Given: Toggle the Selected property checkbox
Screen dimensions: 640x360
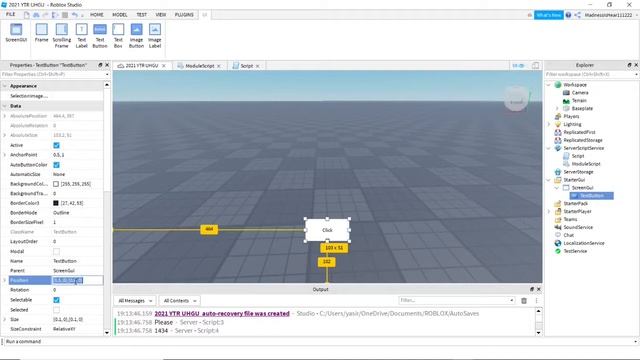Looking at the screenshot, I should click(x=56, y=310).
